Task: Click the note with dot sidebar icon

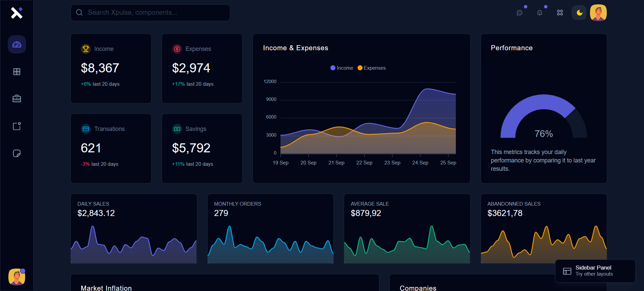Action: pyautogui.click(x=17, y=126)
